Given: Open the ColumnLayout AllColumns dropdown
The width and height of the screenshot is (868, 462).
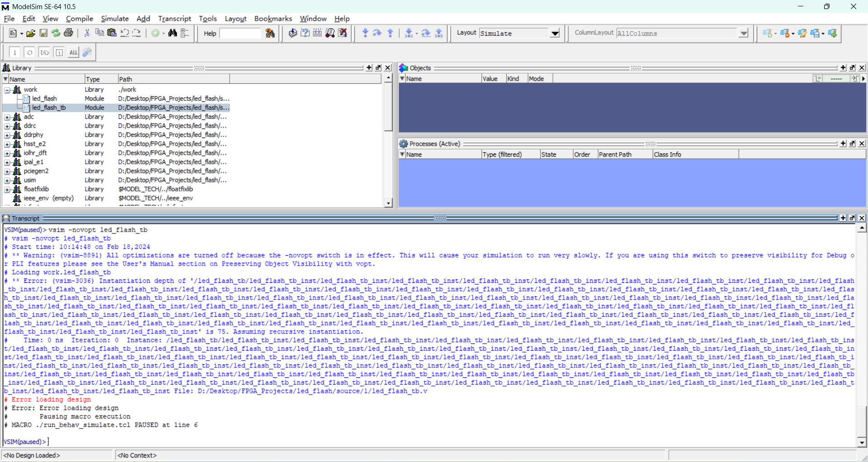Looking at the screenshot, I should click(743, 33).
